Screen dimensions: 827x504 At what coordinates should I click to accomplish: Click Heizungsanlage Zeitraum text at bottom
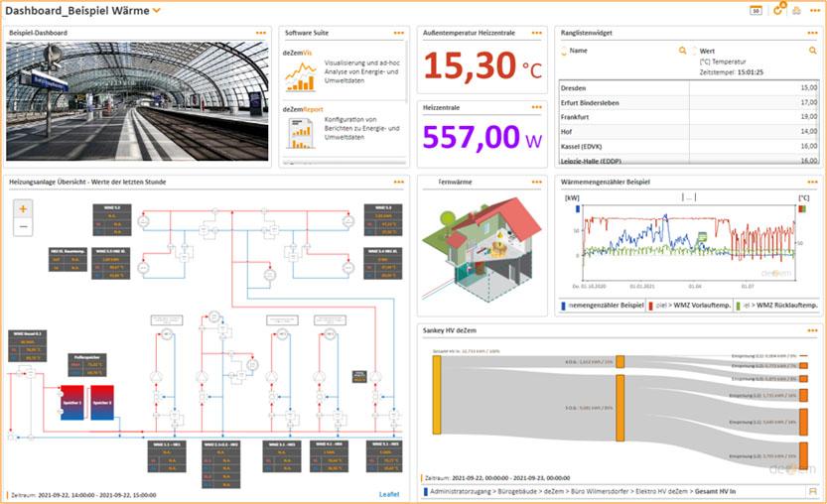(83, 495)
